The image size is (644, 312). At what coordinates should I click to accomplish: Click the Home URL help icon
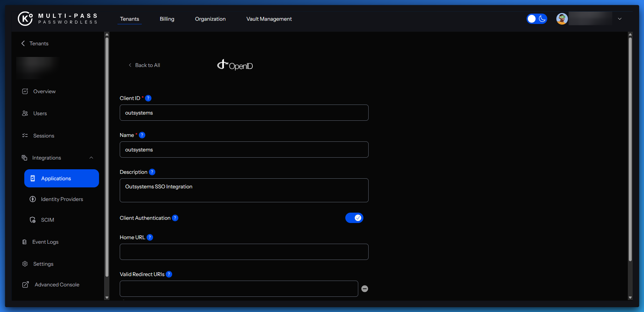[150, 237]
